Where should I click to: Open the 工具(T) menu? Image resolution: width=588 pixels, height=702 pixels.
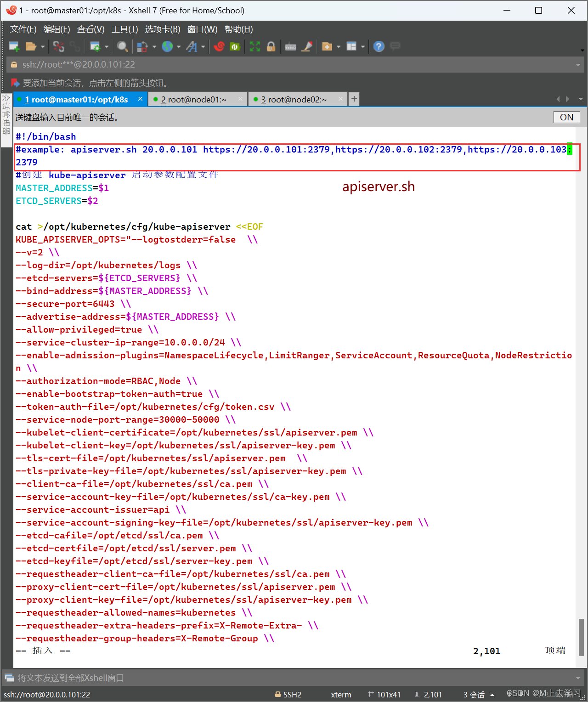point(125,29)
